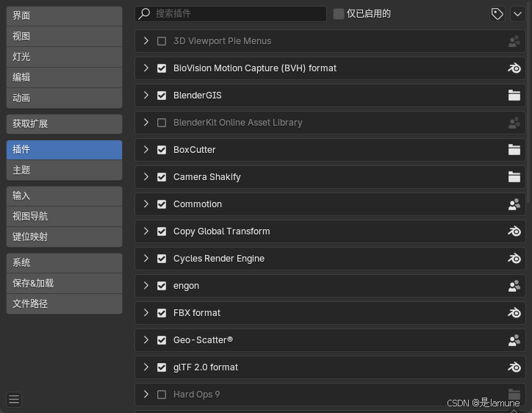Uncheck Camera Shakify add-on
The height and width of the screenshot is (413, 532).
pos(162,177)
